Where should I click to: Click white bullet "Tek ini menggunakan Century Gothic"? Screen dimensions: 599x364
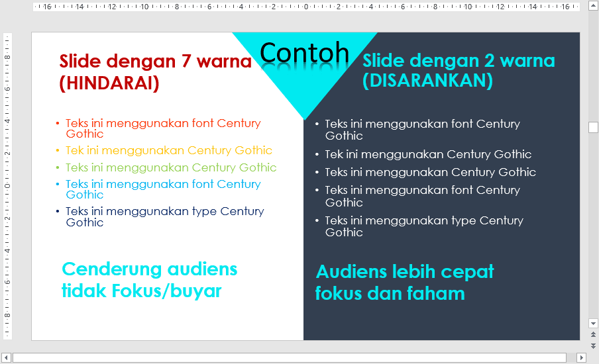[428, 154]
